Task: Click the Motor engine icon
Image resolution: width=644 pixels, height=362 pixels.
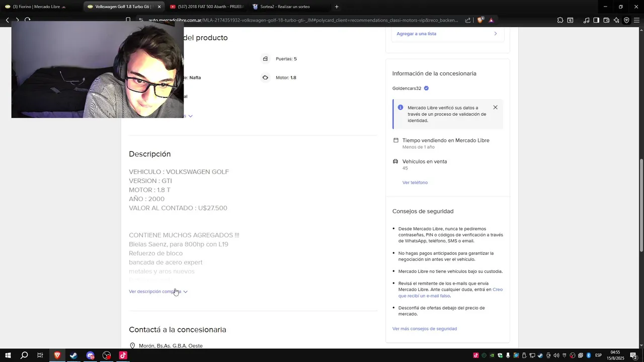Action: point(265,77)
